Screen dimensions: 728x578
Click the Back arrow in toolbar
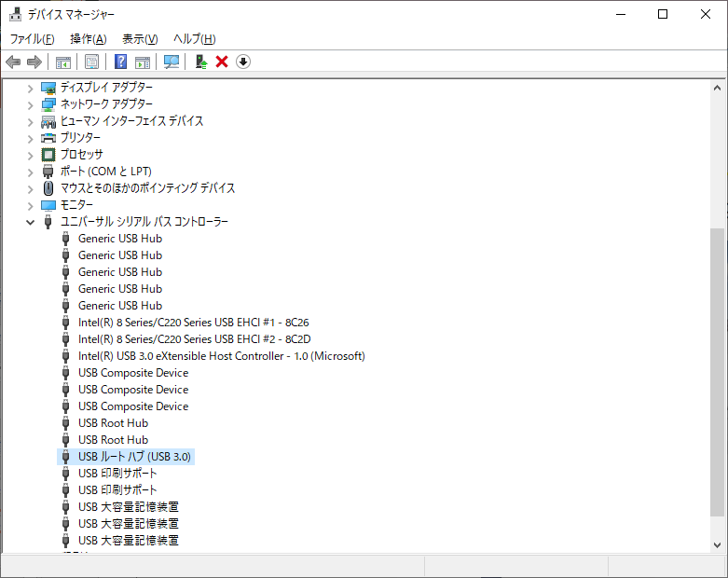[13, 62]
